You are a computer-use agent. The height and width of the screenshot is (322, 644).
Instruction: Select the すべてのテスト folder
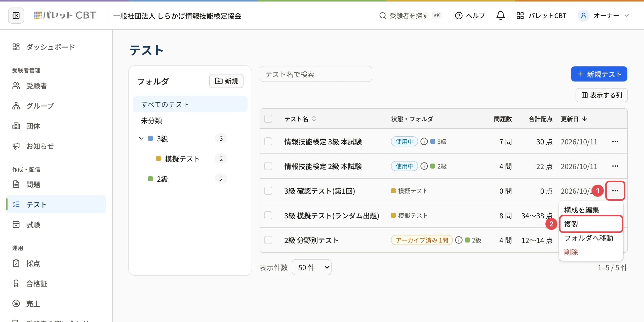click(x=190, y=104)
